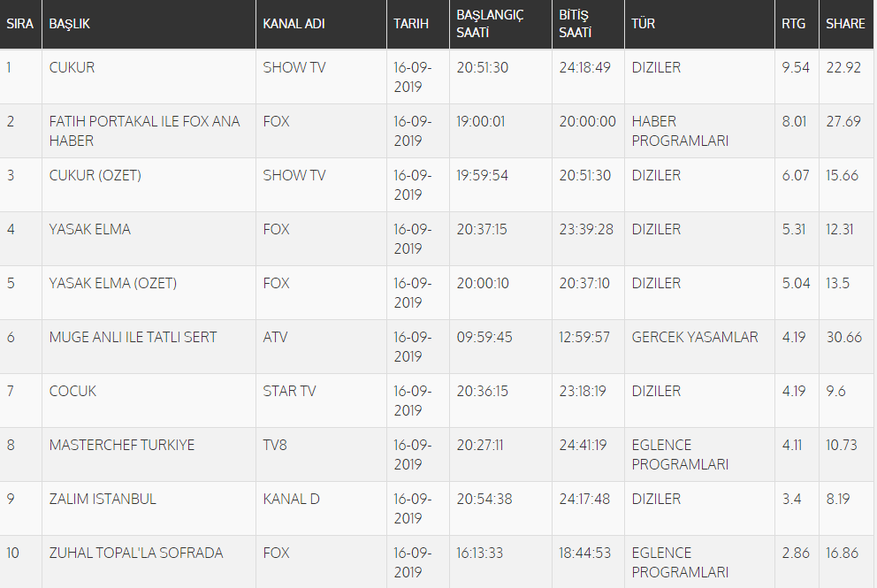Screen dimensions: 877x588
Task: Click the TÜR column header
Action: (644, 24)
